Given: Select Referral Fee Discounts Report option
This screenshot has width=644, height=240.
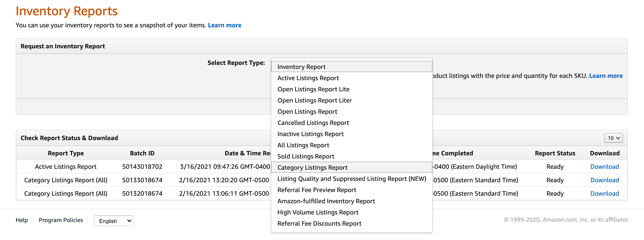Looking at the screenshot, I should (319, 224).
